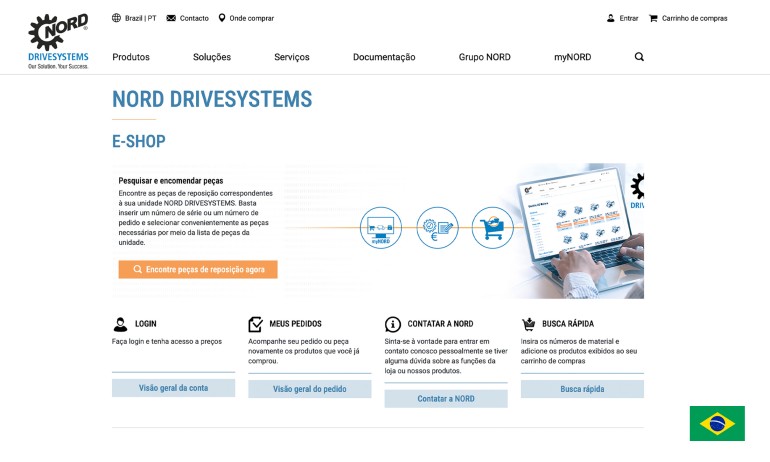
Task: Open the Serviços menu
Action: click(x=292, y=57)
